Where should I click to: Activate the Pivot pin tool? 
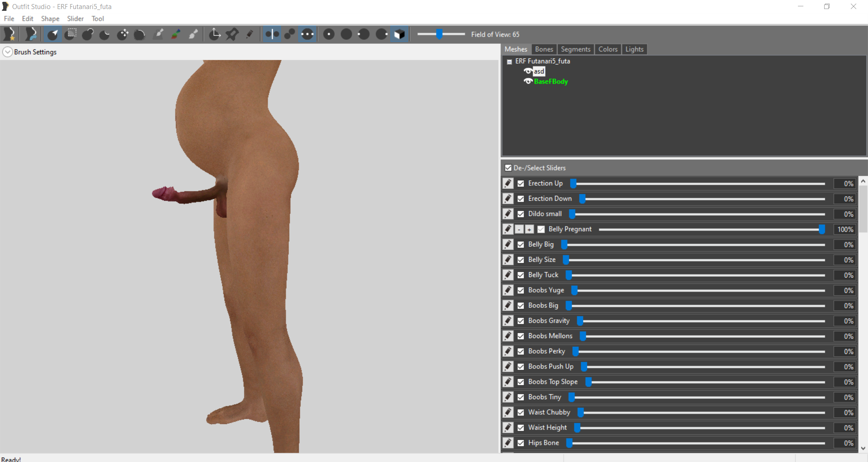point(232,34)
